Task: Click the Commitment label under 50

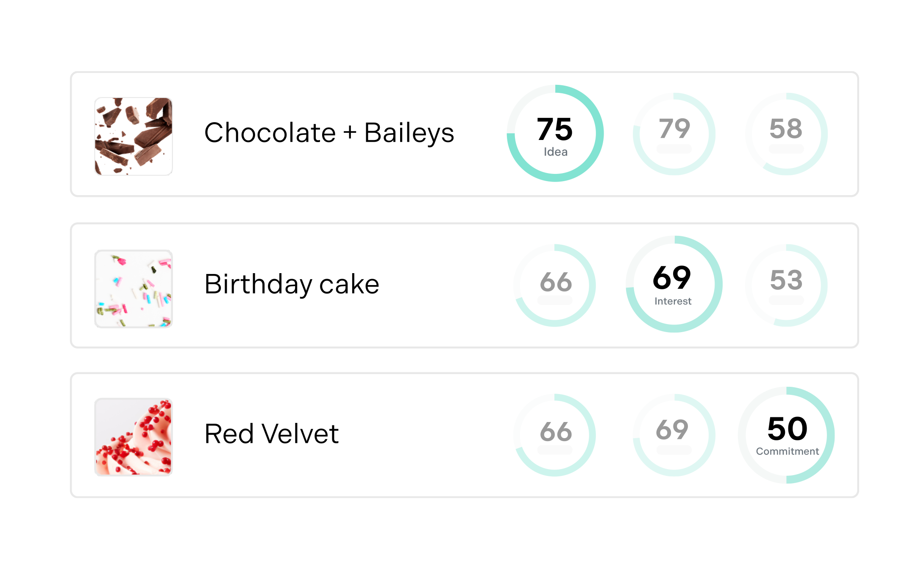Action: click(x=787, y=451)
